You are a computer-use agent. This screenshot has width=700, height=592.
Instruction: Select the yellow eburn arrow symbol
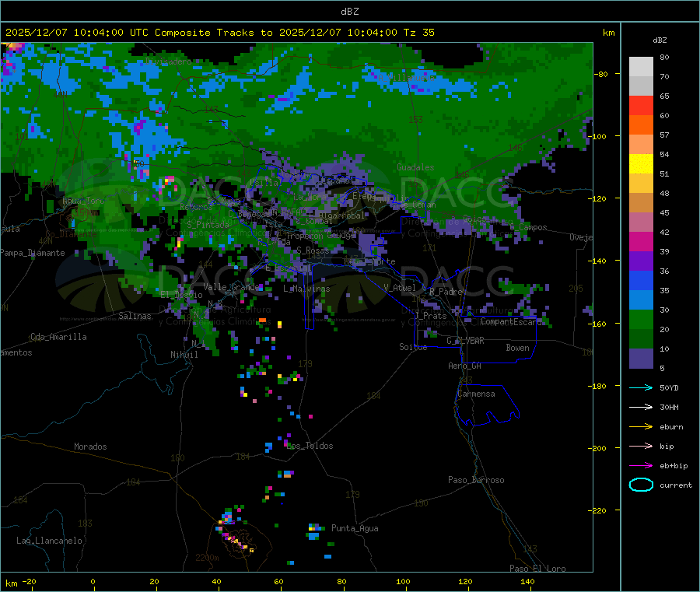641,427
